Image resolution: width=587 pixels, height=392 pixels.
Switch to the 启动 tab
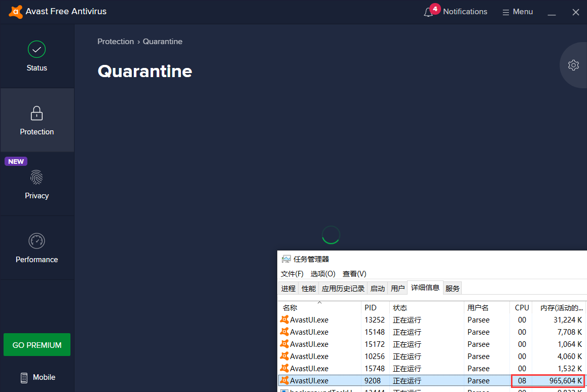tap(377, 288)
